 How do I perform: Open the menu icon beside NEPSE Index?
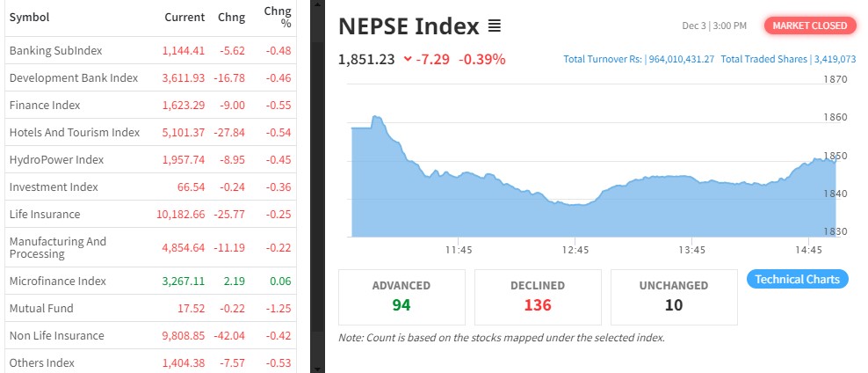click(x=494, y=26)
